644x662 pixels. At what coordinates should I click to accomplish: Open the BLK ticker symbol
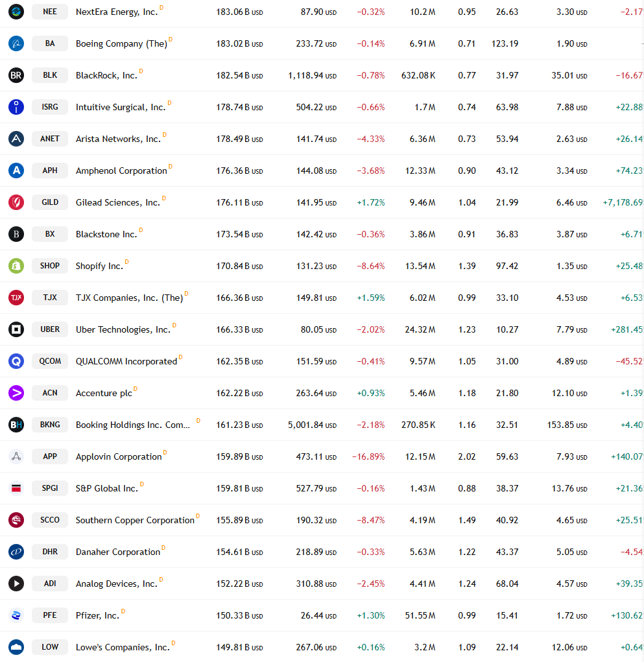tap(50, 75)
